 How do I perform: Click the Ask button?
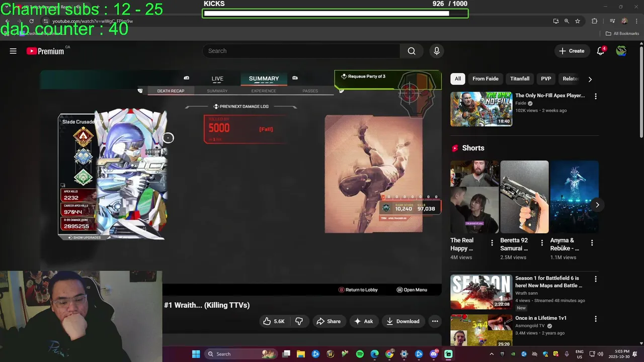(364, 321)
